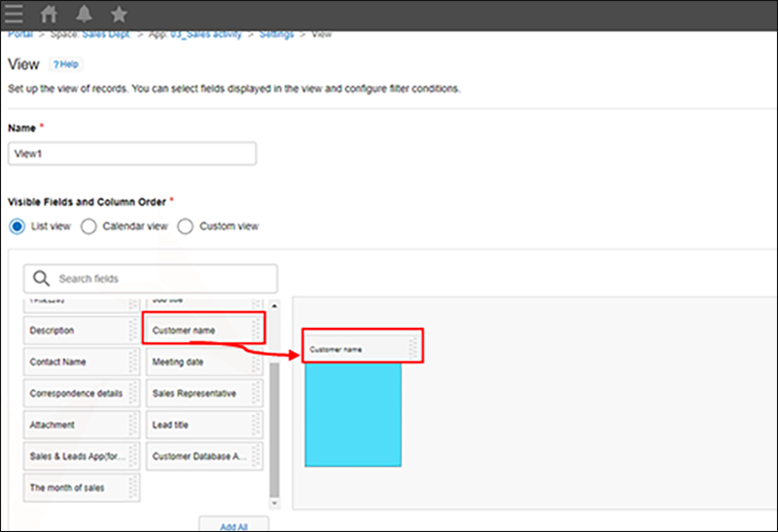Image resolution: width=778 pixels, height=532 pixels.
Task: Open notifications with the bell icon
Action: click(84, 15)
